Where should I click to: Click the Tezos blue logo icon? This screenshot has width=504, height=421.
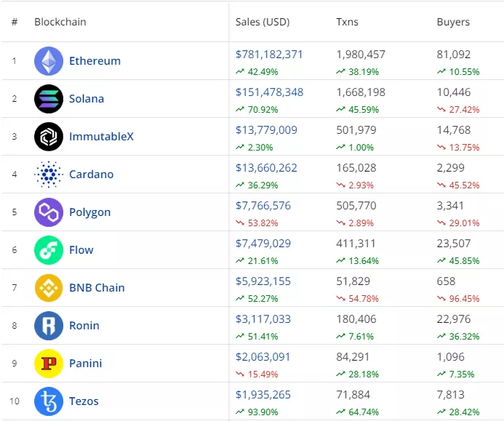pos(49,401)
